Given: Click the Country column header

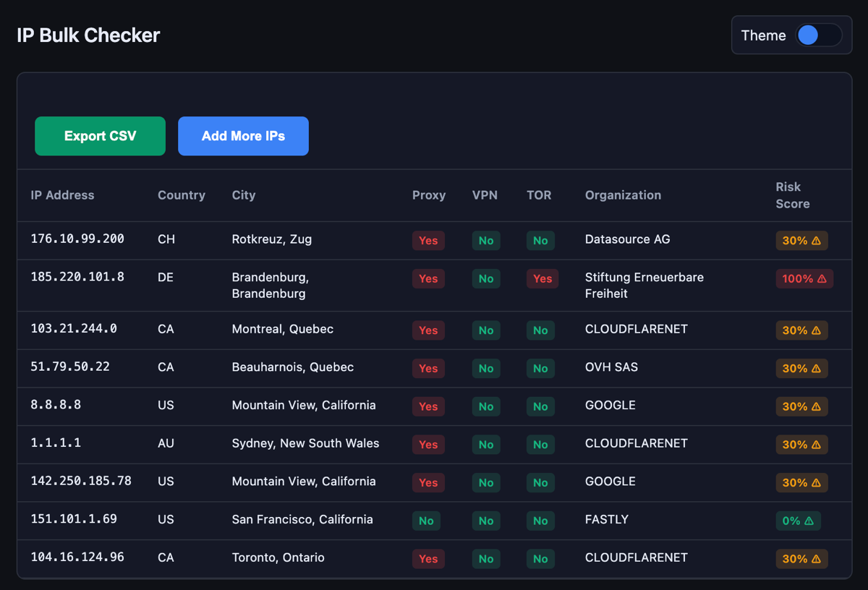Looking at the screenshot, I should [181, 195].
